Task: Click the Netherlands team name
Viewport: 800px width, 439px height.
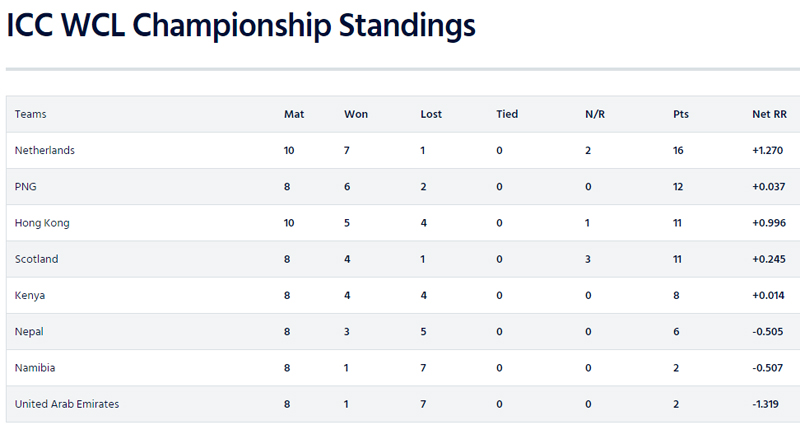Action: (x=45, y=150)
